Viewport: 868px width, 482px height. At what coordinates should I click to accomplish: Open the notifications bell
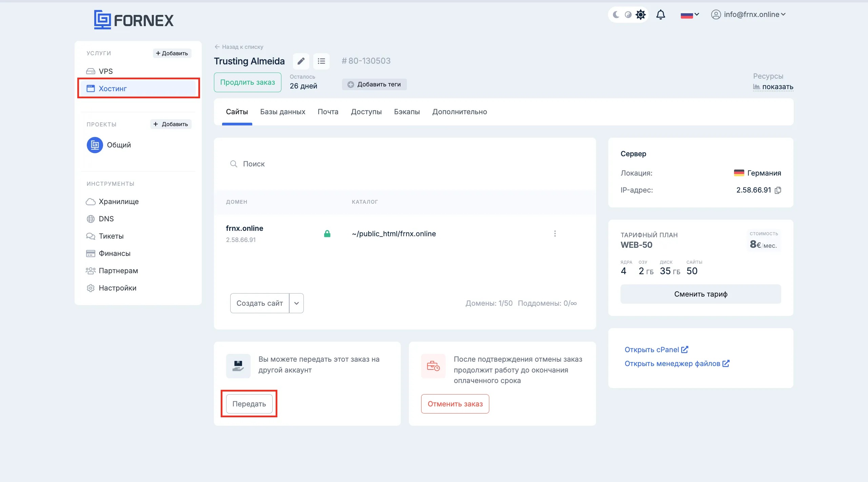click(x=660, y=15)
